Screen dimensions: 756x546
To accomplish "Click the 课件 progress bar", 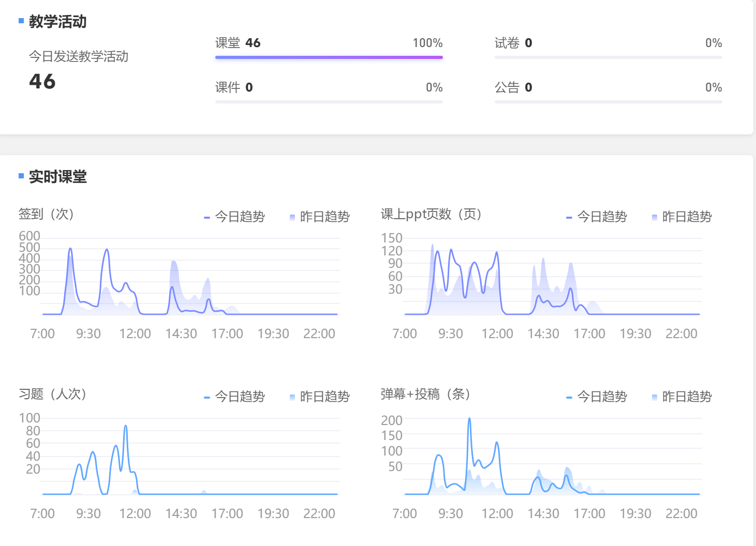I will pyautogui.click(x=329, y=102).
